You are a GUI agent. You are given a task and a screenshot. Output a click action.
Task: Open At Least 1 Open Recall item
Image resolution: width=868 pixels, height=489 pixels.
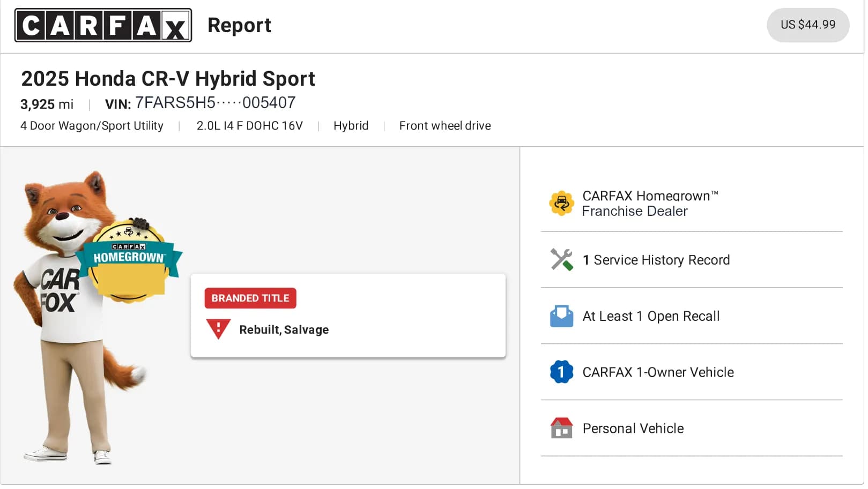coord(692,316)
